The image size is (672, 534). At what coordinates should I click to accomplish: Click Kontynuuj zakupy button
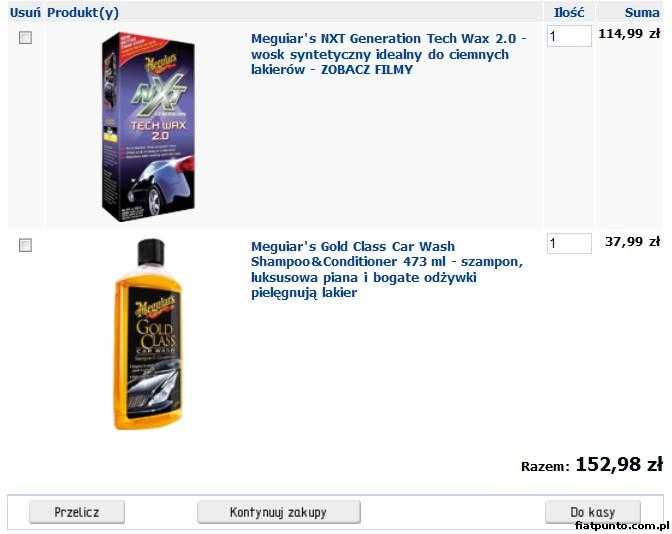pos(279,512)
